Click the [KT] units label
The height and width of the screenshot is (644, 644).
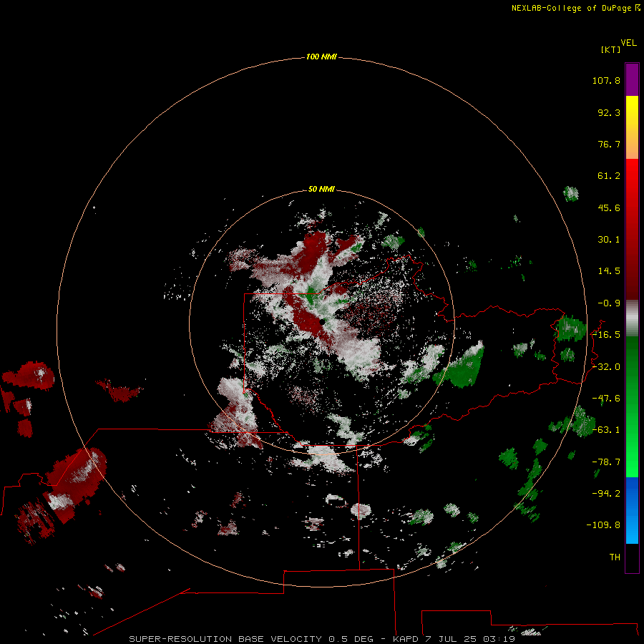click(611, 49)
